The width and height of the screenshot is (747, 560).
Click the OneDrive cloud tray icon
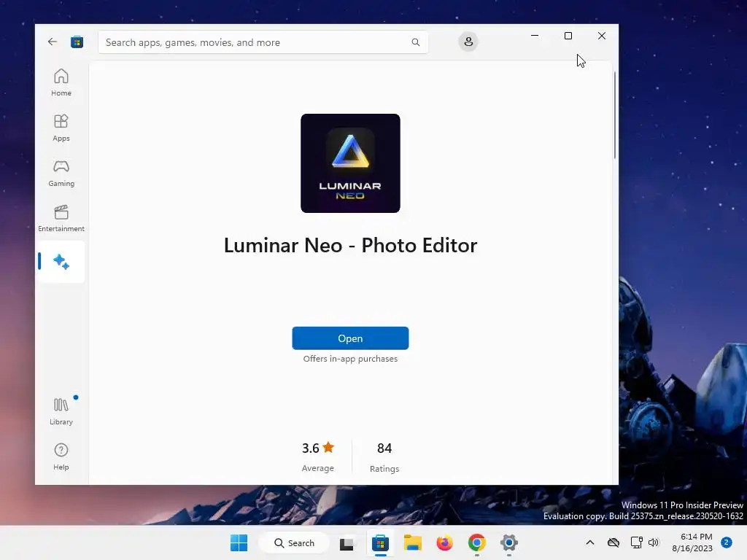(x=614, y=542)
